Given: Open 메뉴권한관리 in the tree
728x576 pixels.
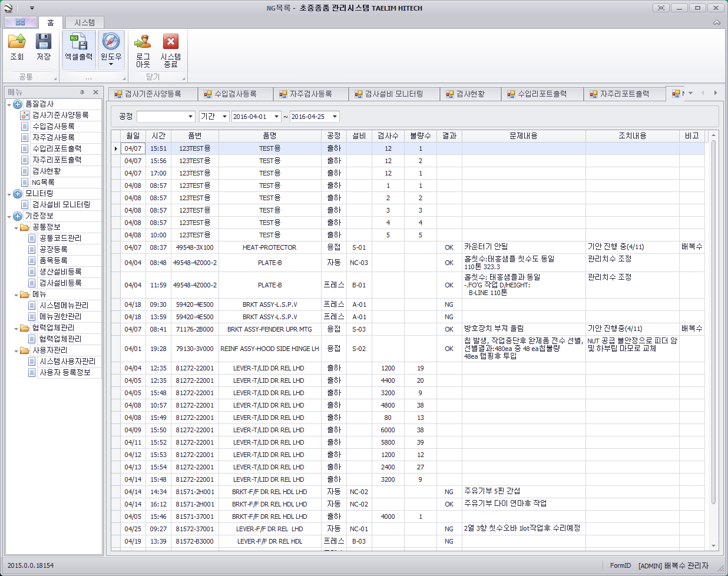Looking at the screenshot, I should [x=60, y=317].
